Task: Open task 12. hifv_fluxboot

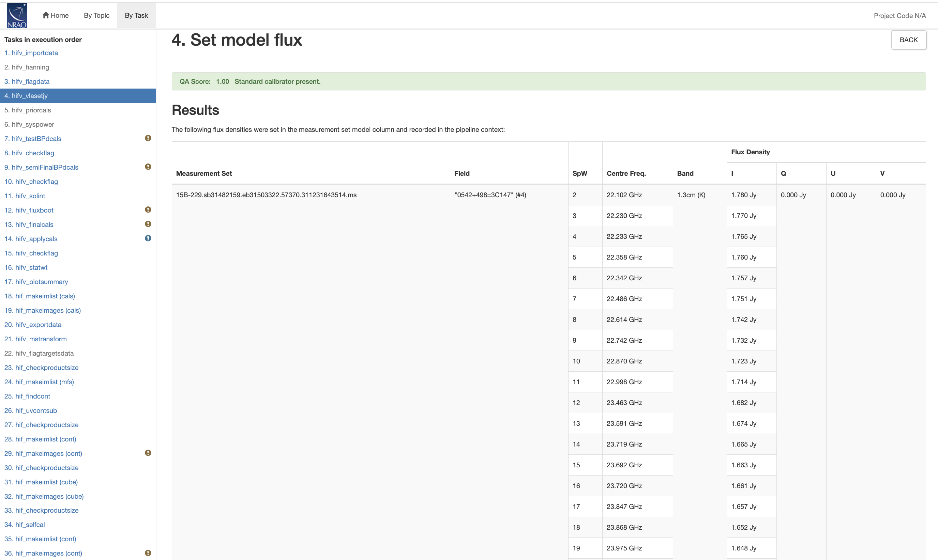Action: 29,211
